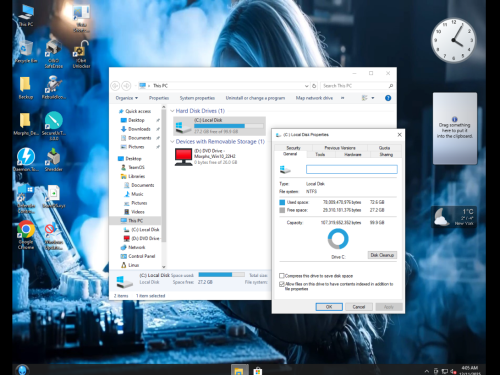Open the Recycle Bin desktop icon
This screenshot has width=500, height=375.
click(25, 52)
